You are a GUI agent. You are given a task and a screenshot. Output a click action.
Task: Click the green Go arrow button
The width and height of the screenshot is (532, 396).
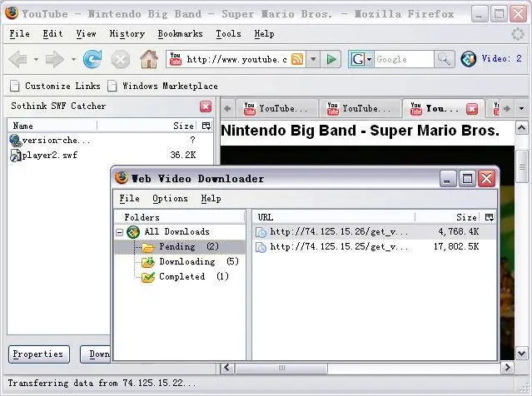click(331, 59)
